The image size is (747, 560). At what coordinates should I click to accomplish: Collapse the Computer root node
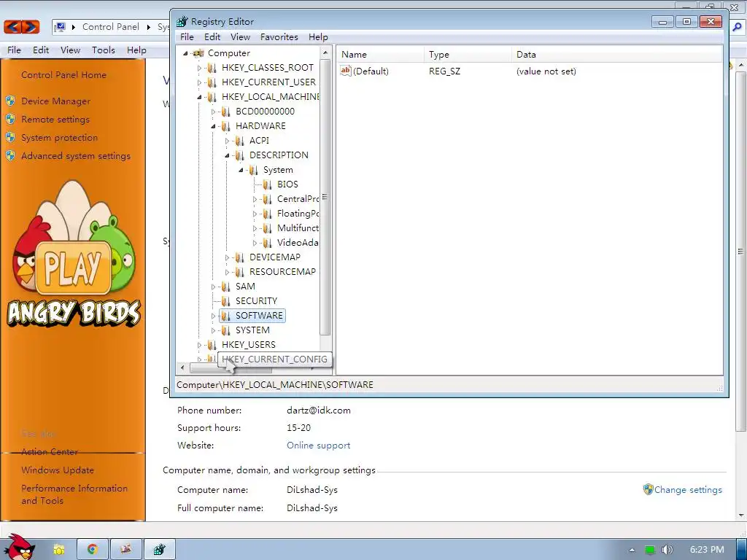185,53
